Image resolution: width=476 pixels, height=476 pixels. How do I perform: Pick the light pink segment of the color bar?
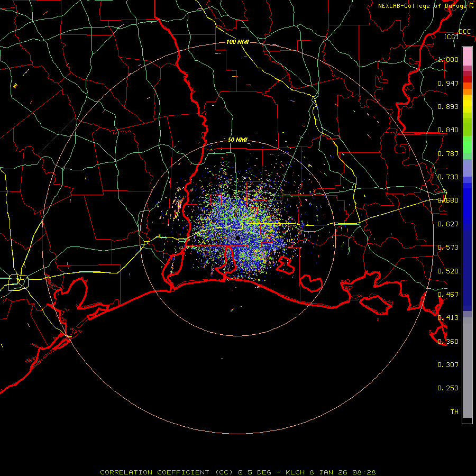(467, 56)
